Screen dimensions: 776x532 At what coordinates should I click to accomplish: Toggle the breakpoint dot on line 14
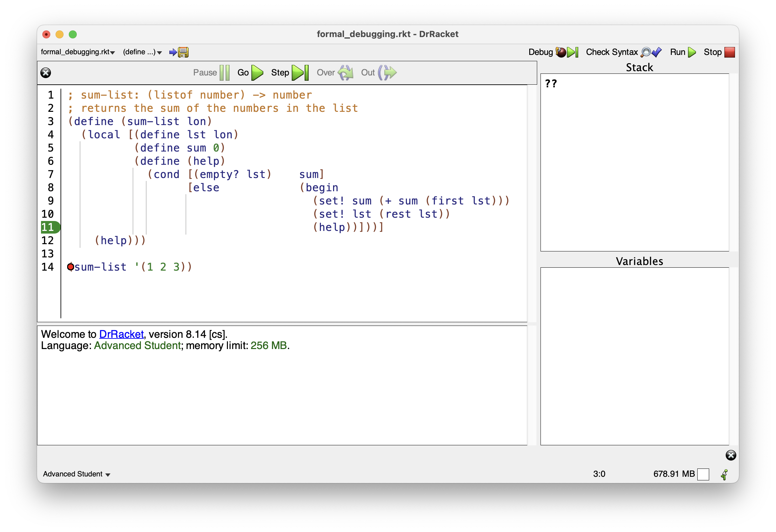[x=70, y=267]
